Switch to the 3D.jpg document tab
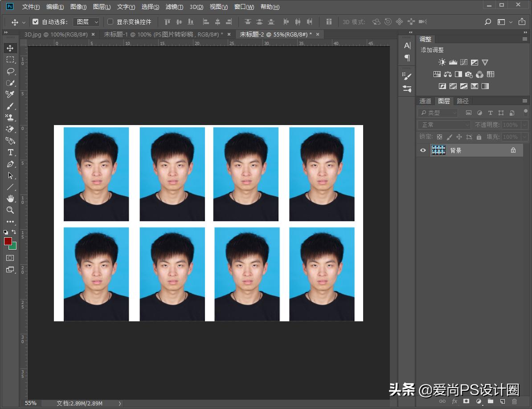 (x=56, y=34)
